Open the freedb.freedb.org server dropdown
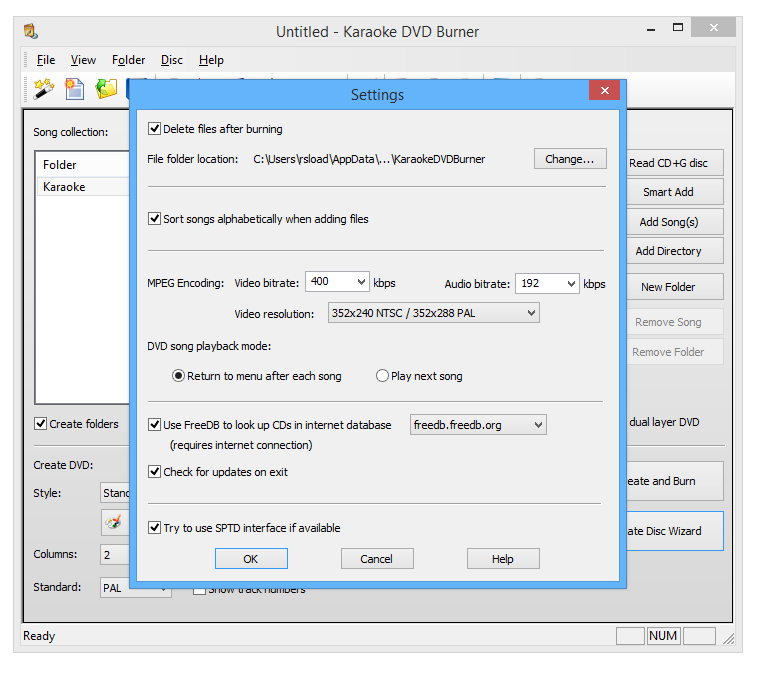 [x=478, y=425]
